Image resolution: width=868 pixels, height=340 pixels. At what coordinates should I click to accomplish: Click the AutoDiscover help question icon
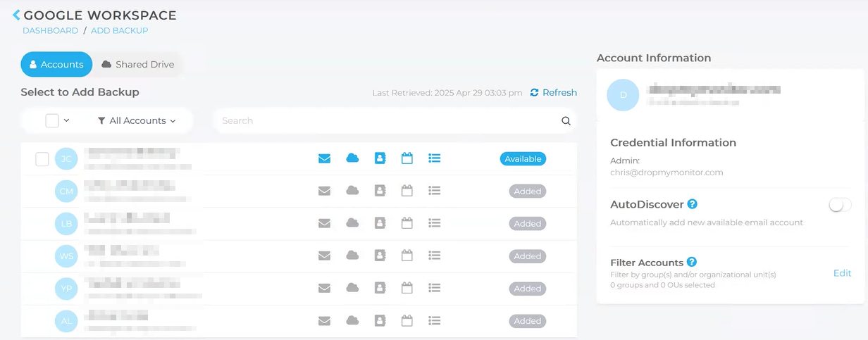point(692,204)
